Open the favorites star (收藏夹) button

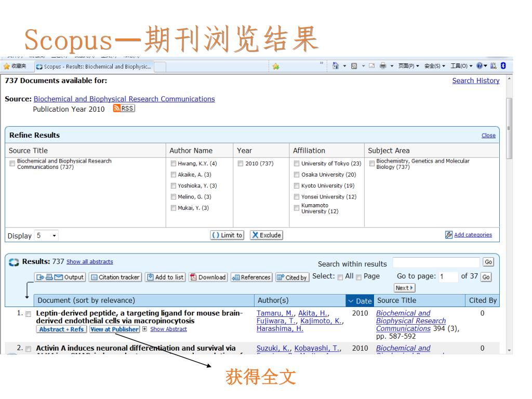15,66
